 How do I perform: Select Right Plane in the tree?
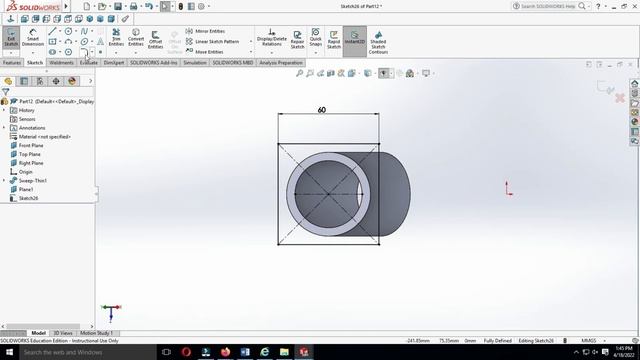[27, 163]
